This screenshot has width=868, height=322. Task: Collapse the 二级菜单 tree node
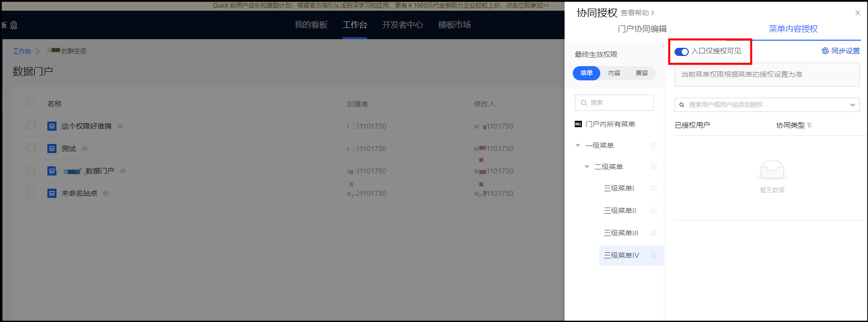587,167
